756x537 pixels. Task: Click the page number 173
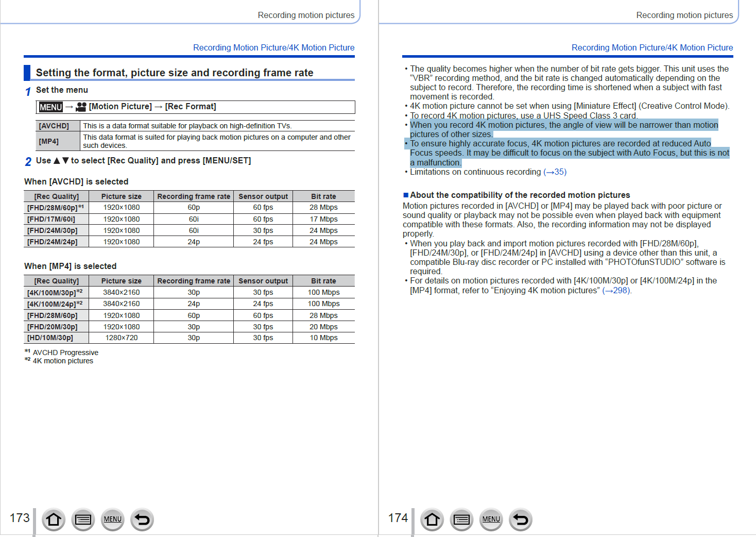[x=20, y=518]
